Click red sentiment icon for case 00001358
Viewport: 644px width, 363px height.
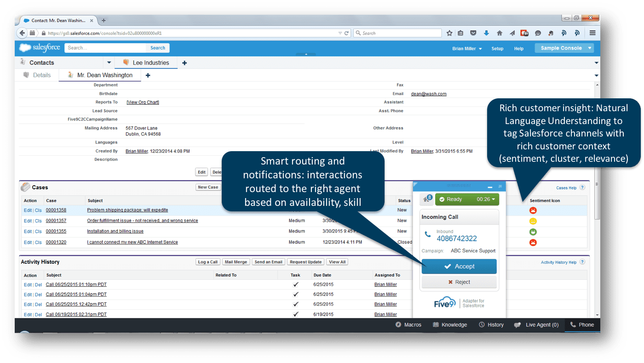pyautogui.click(x=533, y=210)
